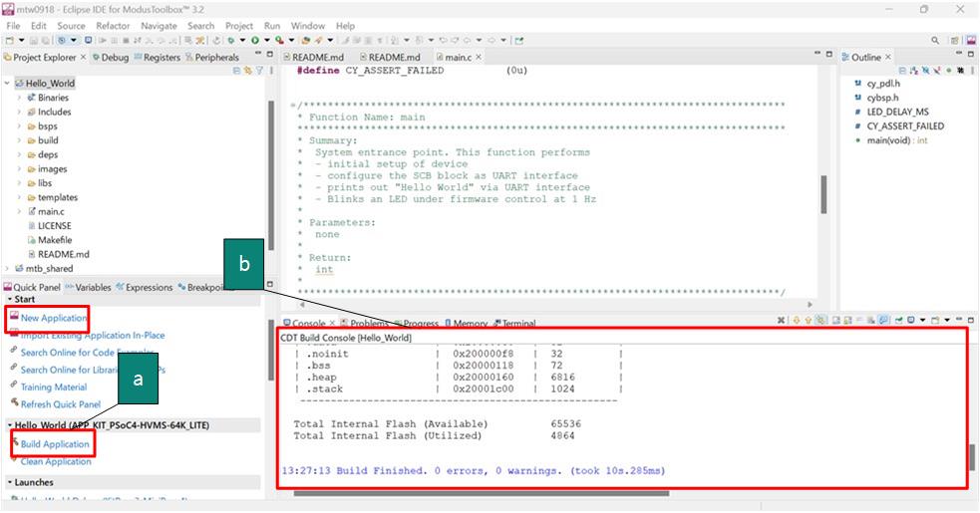Switch to the Registers tab
The width and height of the screenshot is (980, 513).
(x=157, y=57)
